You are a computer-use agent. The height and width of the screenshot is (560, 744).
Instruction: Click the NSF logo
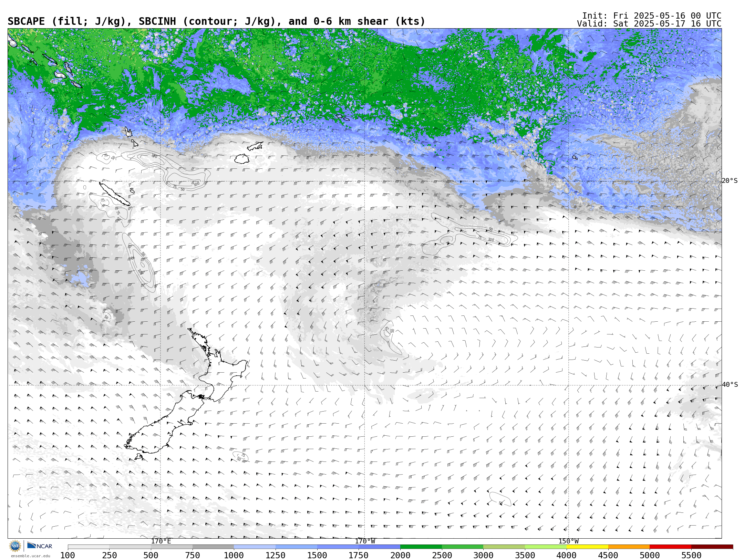click(15, 546)
